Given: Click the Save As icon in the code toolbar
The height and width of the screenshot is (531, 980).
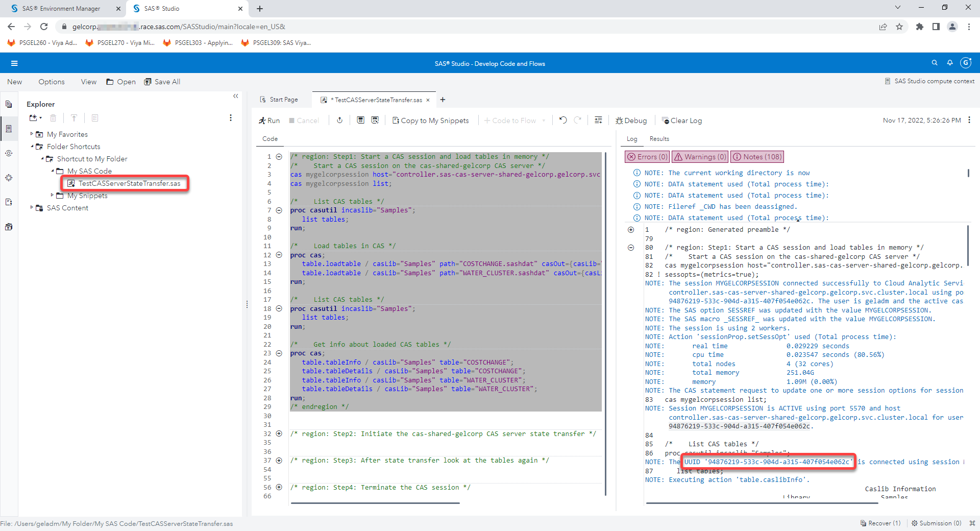Looking at the screenshot, I should pos(375,120).
